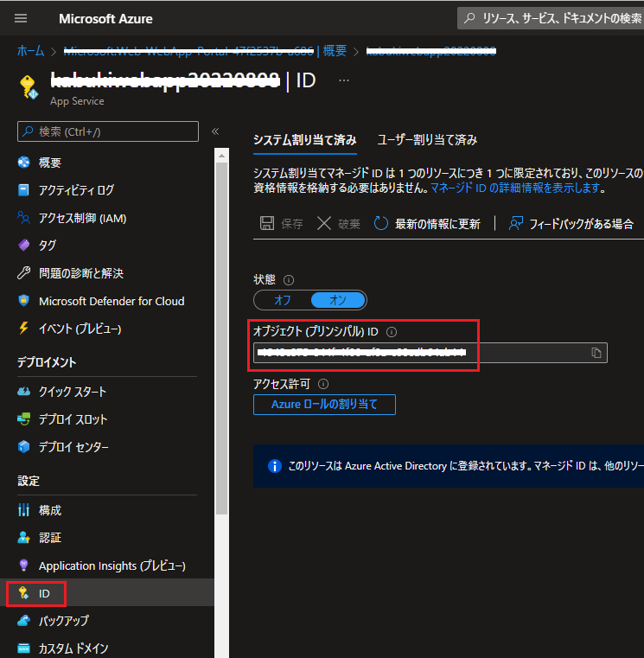Open the 概要 breadcrumb link
This screenshot has height=658, width=644.
[335, 51]
